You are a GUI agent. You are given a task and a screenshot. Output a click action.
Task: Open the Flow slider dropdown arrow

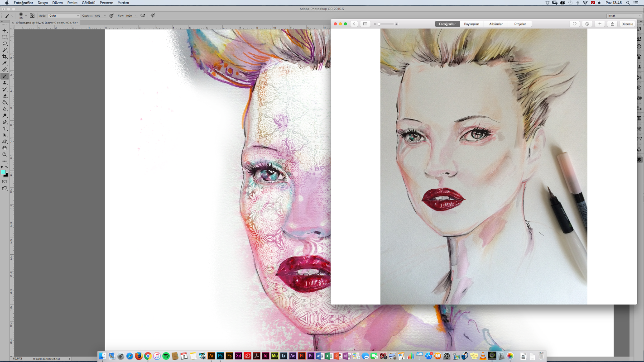136,16
